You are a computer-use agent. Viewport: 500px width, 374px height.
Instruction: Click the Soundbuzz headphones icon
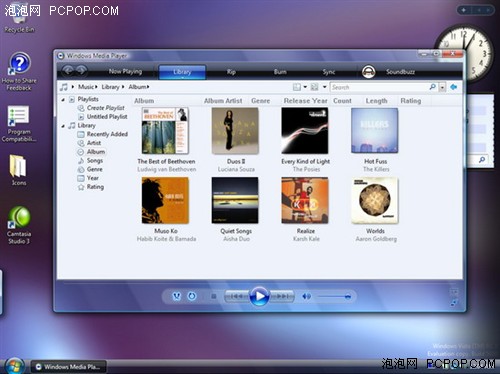tap(369, 72)
